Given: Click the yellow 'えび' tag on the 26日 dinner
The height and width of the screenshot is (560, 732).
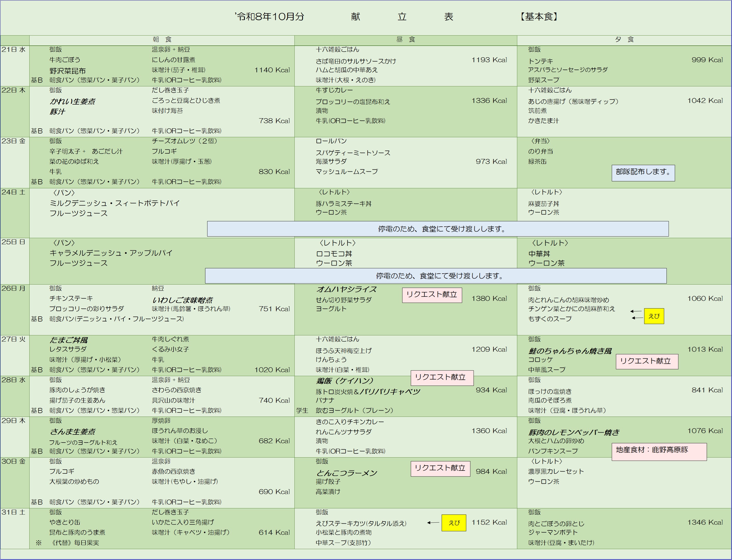Looking at the screenshot, I should 654,316.
